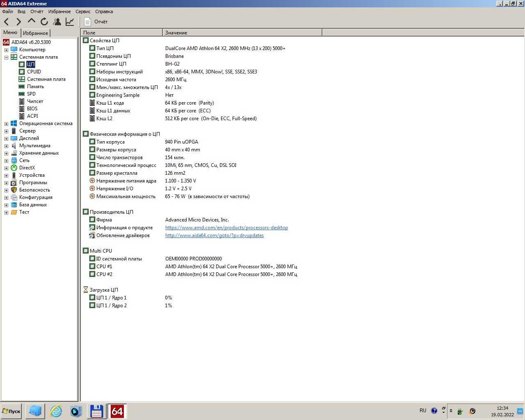This screenshot has height=420, width=525.
Task: Expand the Операционная система node
Action: tap(6, 123)
